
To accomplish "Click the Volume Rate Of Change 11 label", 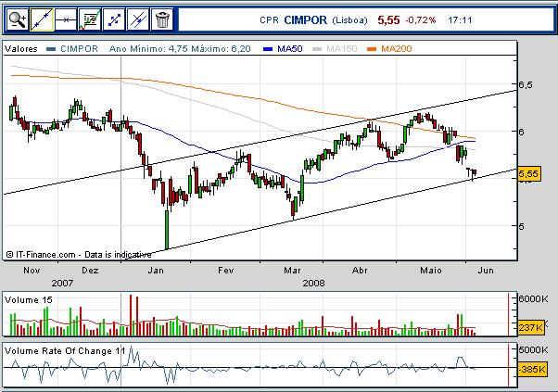I will [65, 351].
